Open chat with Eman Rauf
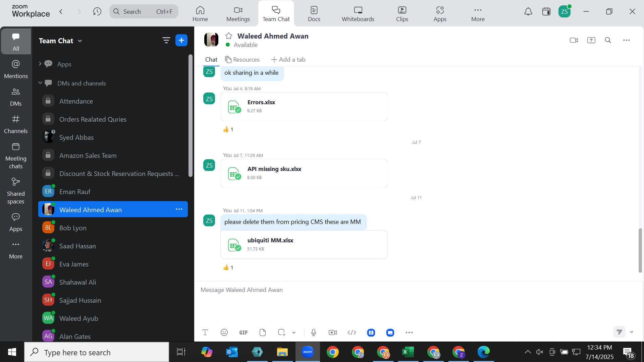Image resolution: width=644 pixels, height=362 pixels. pyautogui.click(x=113, y=192)
